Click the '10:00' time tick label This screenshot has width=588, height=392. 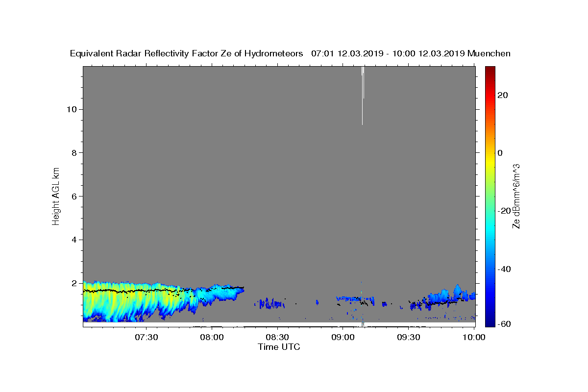pyautogui.click(x=474, y=338)
